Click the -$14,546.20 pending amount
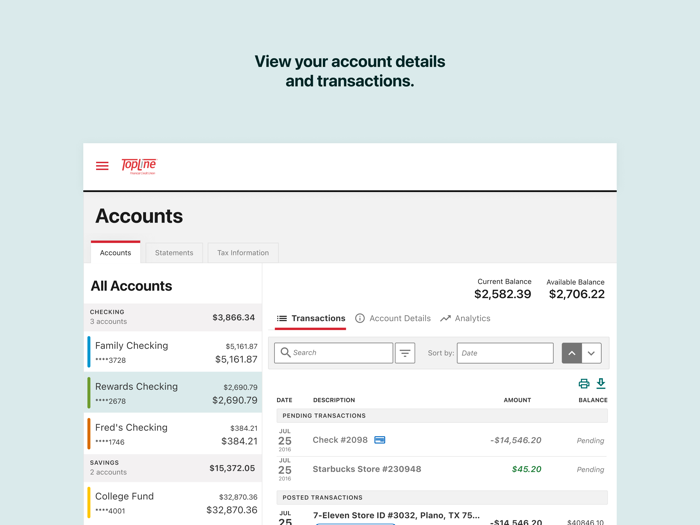 click(x=516, y=440)
